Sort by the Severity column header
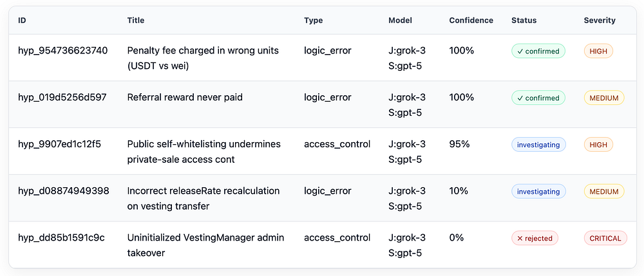The width and height of the screenshot is (644, 276). [600, 21]
